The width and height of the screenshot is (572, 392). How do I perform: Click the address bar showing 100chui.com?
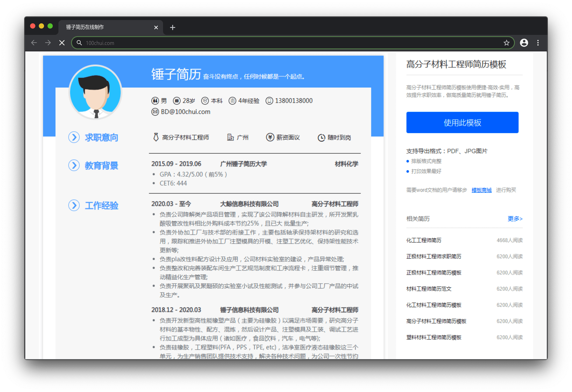293,43
